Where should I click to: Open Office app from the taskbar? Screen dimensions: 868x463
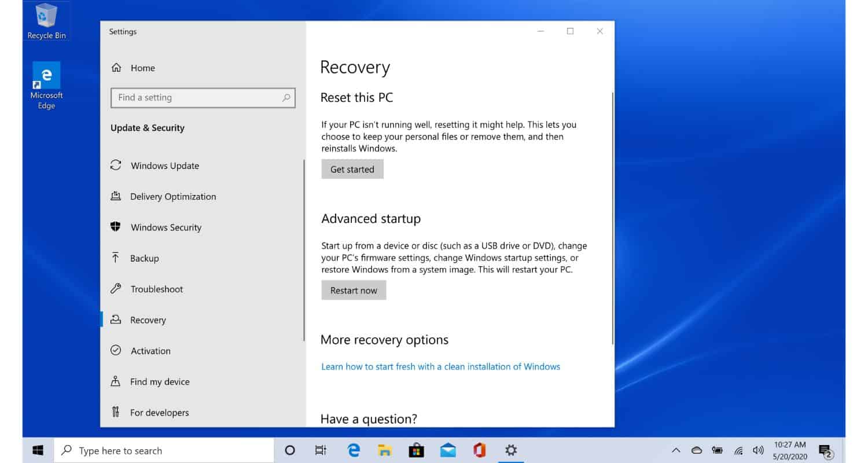[x=479, y=450]
